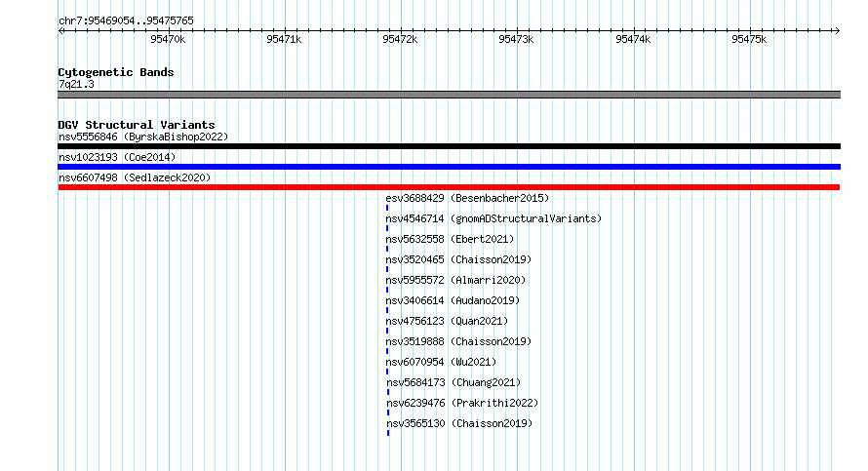Click the right arrow end of the ruler

coord(837,30)
